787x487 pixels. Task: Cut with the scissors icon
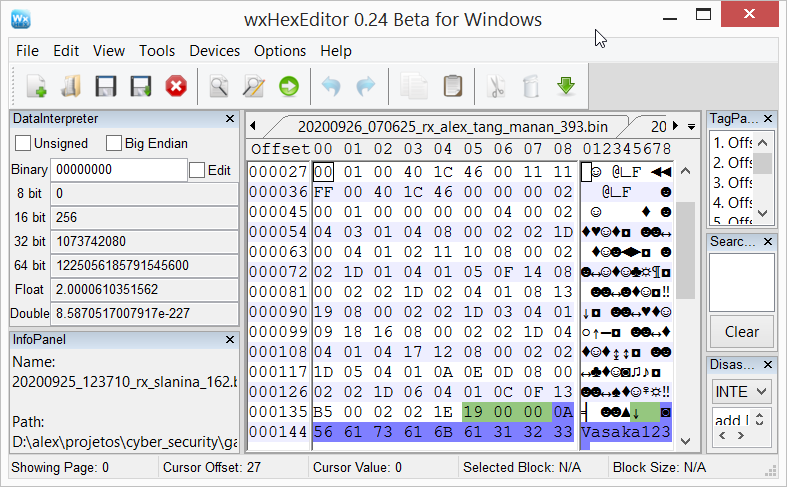click(496, 86)
